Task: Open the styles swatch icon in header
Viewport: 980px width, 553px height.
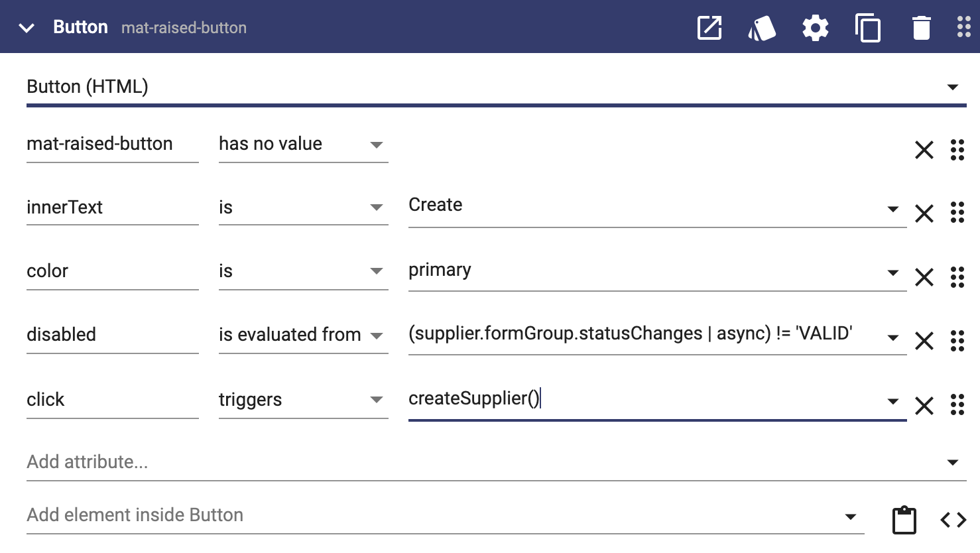Action: [762, 29]
